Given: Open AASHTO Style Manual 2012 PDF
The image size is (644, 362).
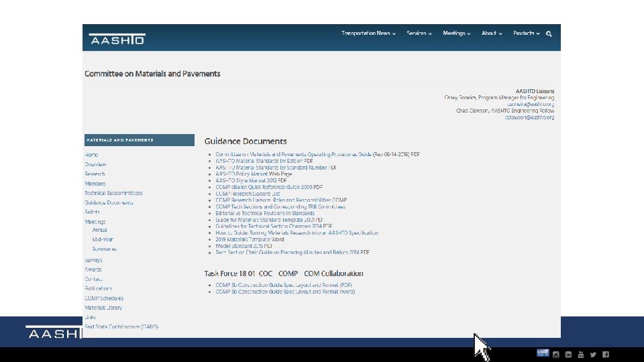Looking at the screenshot, I should [251, 180].
